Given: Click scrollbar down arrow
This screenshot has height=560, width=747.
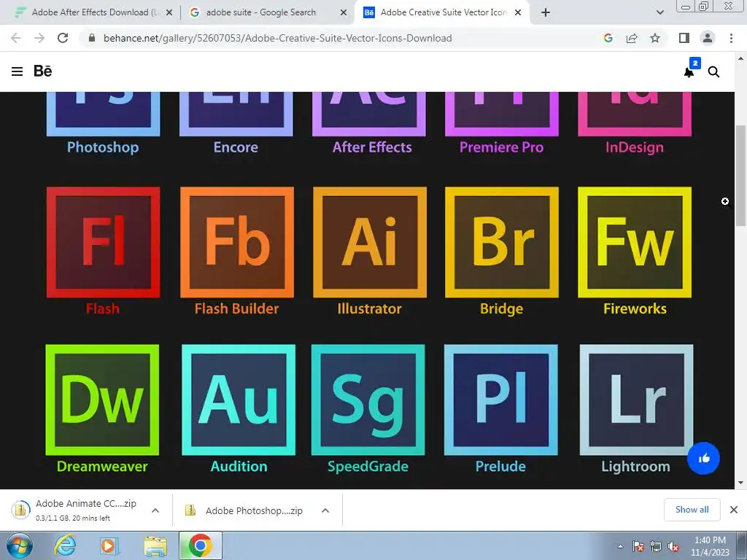Looking at the screenshot, I should (740, 483).
